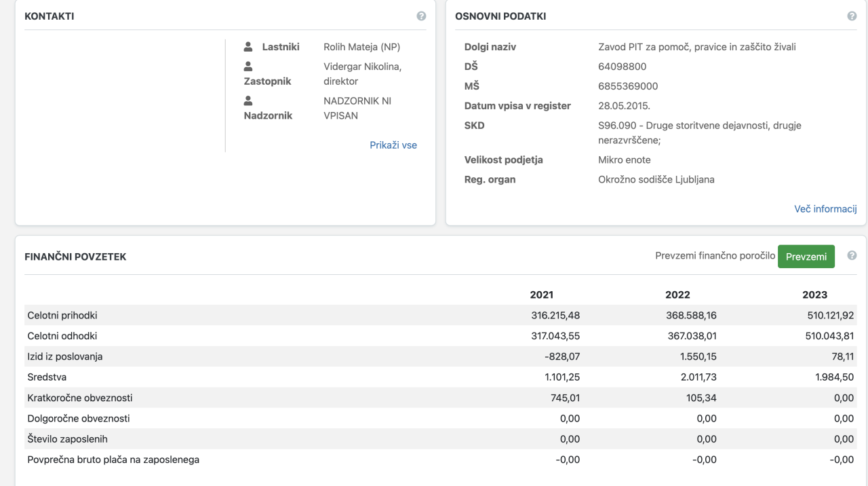
Task: Click the person icon above Zastopnik
Action: (x=248, y=67)
